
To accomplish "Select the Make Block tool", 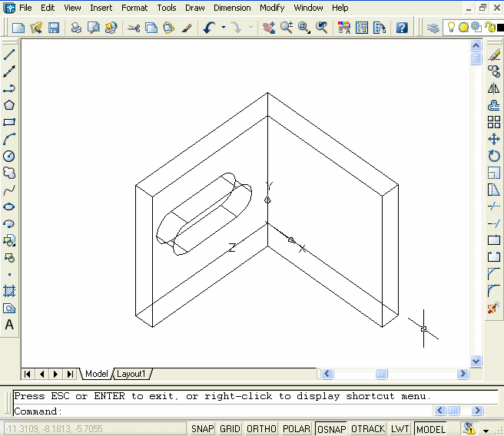I will tap(9, 258).
